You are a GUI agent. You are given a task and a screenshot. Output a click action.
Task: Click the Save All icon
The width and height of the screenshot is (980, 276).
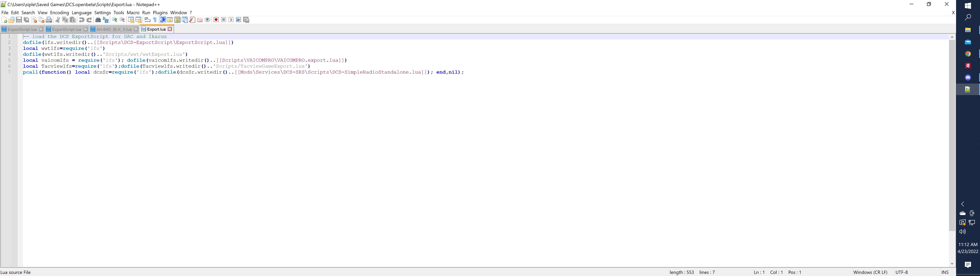coord(27,20)
